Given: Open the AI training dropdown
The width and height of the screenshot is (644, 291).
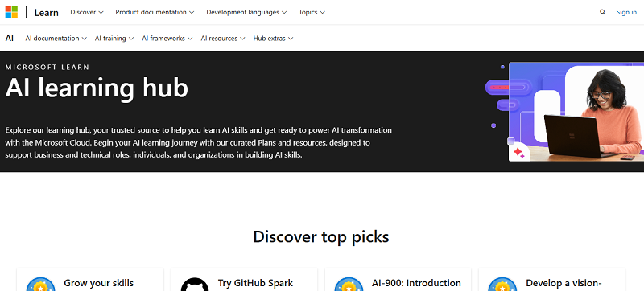Looking at the screenshot, I should click(114, 38).
